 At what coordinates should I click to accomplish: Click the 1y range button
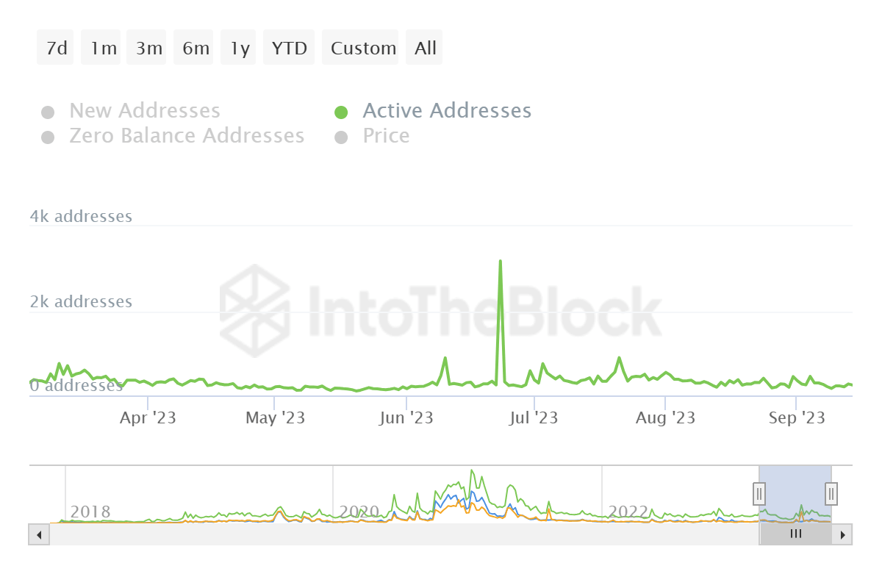click(x=238, y=47)
